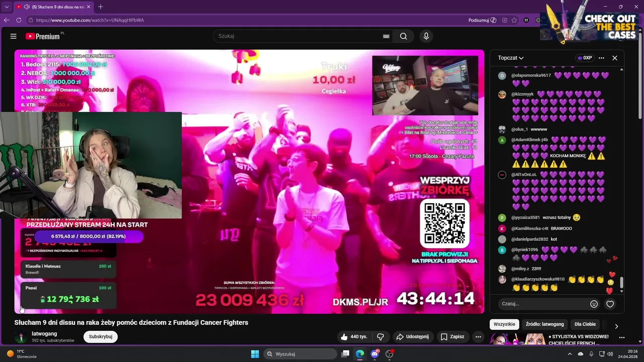The width and height of the screenshot is (644, 362).
Task: Save video with the Zapisz button
Action: (452, 336)
